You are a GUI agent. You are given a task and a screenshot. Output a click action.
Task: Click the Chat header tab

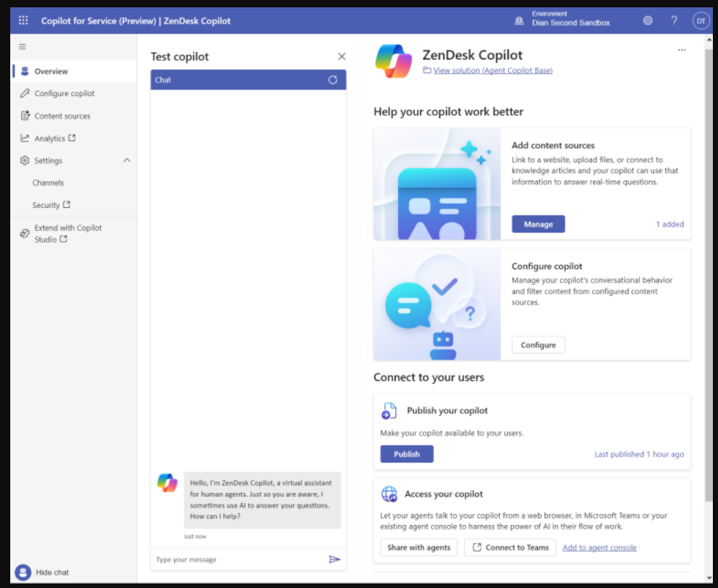click(x=248, y=80)
